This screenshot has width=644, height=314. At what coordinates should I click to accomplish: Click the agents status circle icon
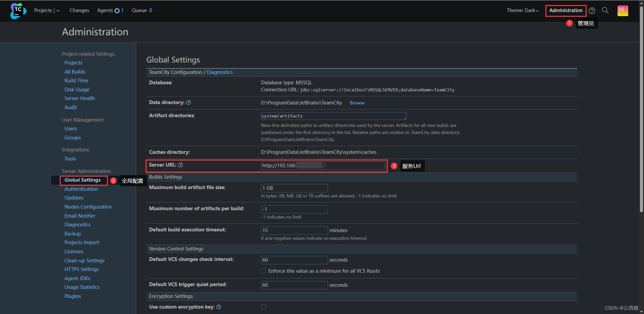(x=117, y=11)
